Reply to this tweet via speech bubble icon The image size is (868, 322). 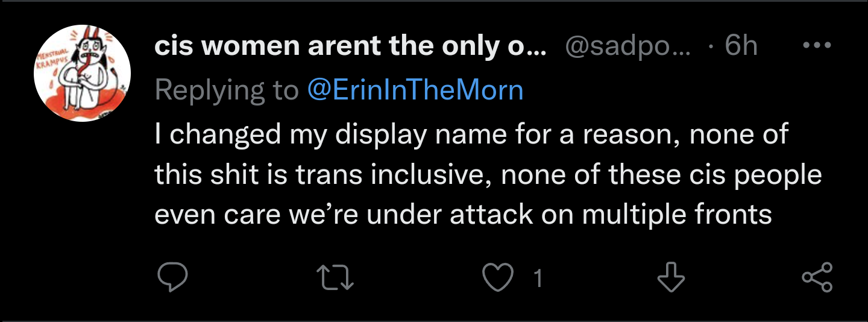(172, 278)
